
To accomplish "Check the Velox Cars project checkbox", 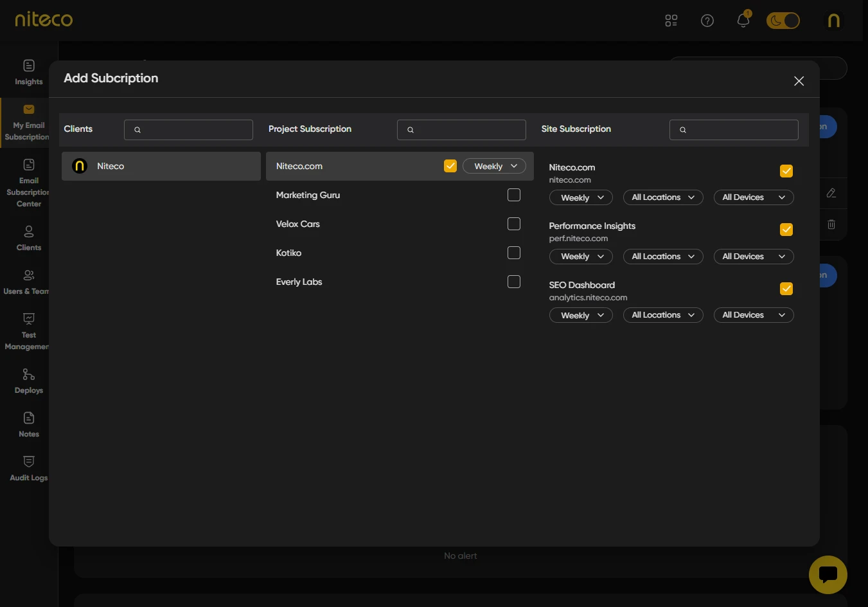I will (x=514, y=224).
